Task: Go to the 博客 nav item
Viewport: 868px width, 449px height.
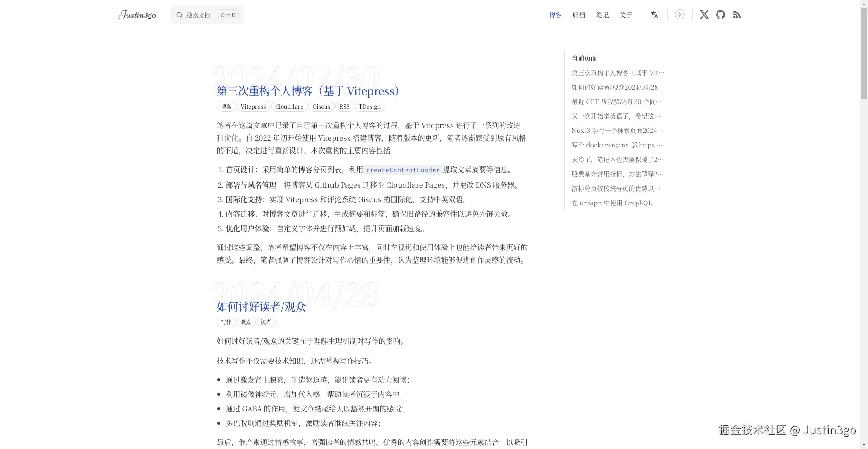Action: (x=555, y=15)
